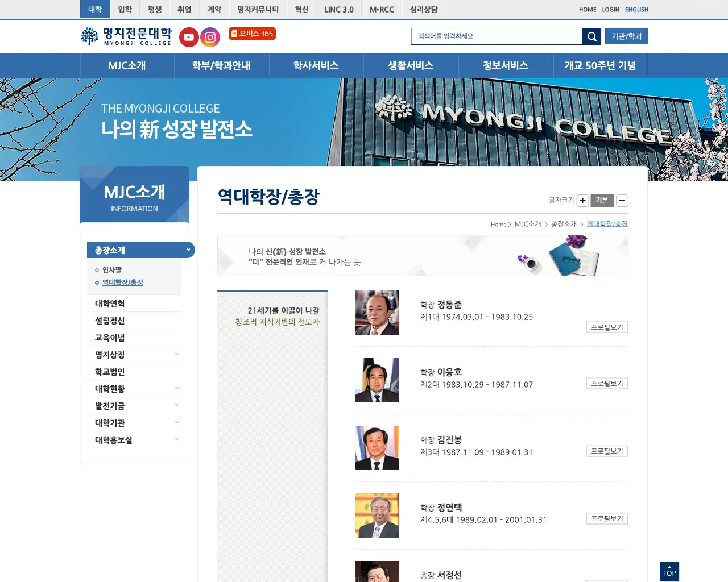Select the 혁신 top tab
728x582 pixels.
coord(302,9)
